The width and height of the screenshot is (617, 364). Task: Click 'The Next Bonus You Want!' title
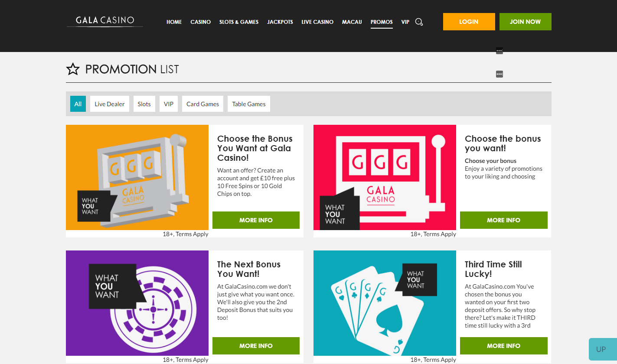[249, 269]
